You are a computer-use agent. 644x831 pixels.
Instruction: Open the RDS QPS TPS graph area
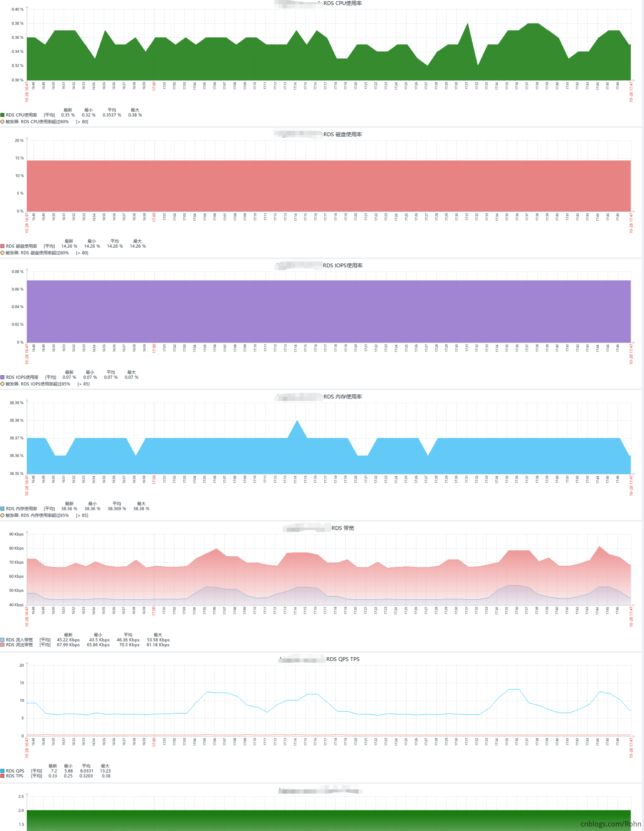(329, 700)
